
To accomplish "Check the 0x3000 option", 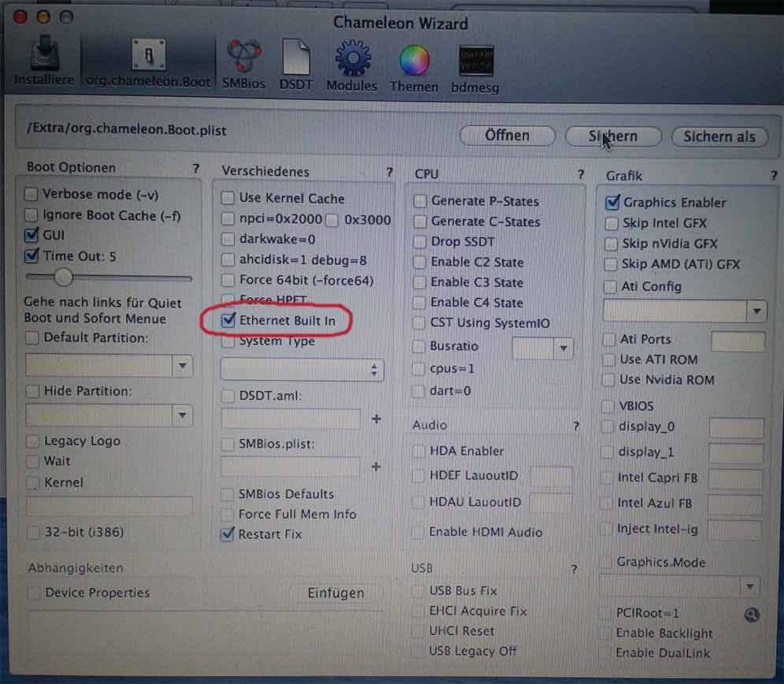I will [332, 220].
